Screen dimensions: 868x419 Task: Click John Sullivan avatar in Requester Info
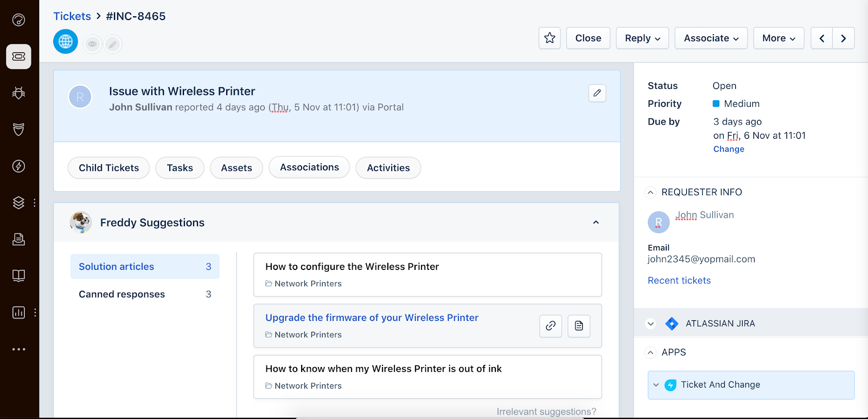click(659, 222)
